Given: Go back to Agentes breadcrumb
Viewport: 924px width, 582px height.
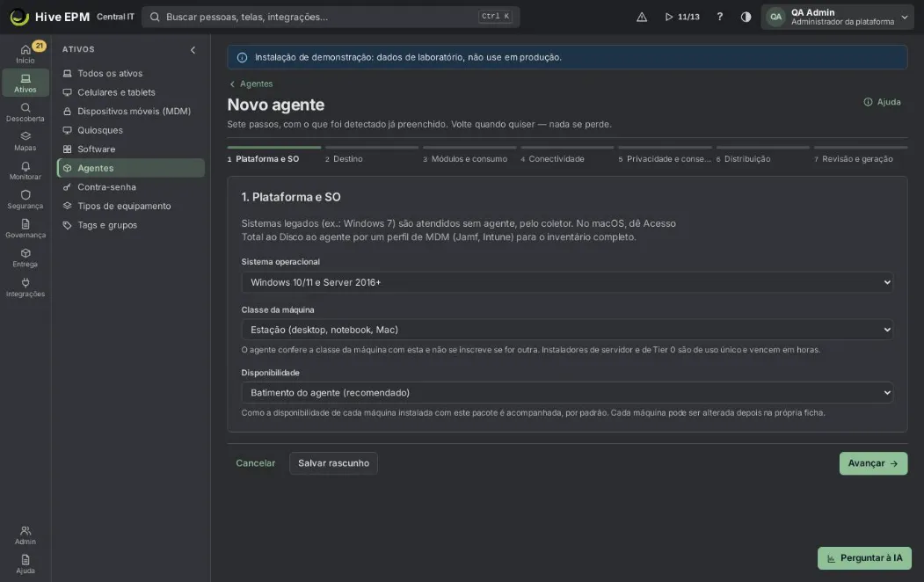Looking at the screenshot, I should (251, 84).
